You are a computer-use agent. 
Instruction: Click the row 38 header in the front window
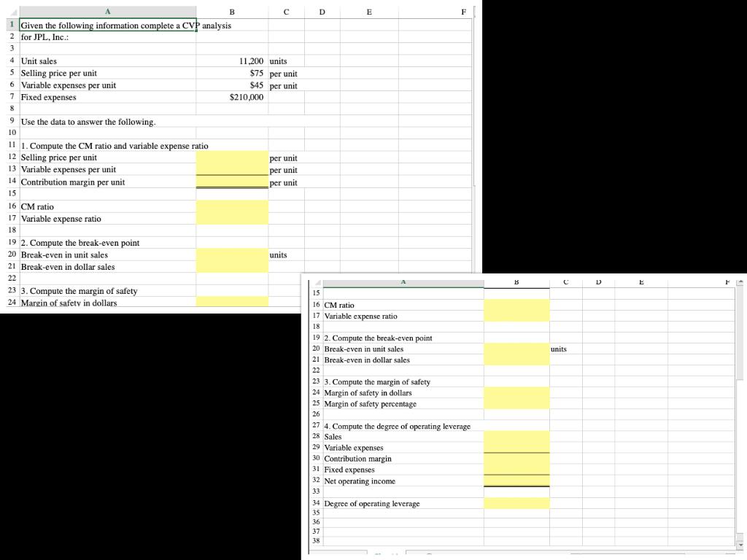coord(315,541)
